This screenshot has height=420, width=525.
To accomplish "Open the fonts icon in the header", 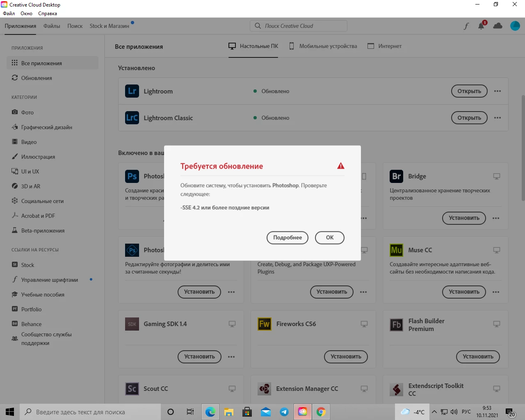I will (x=466, y=26).
